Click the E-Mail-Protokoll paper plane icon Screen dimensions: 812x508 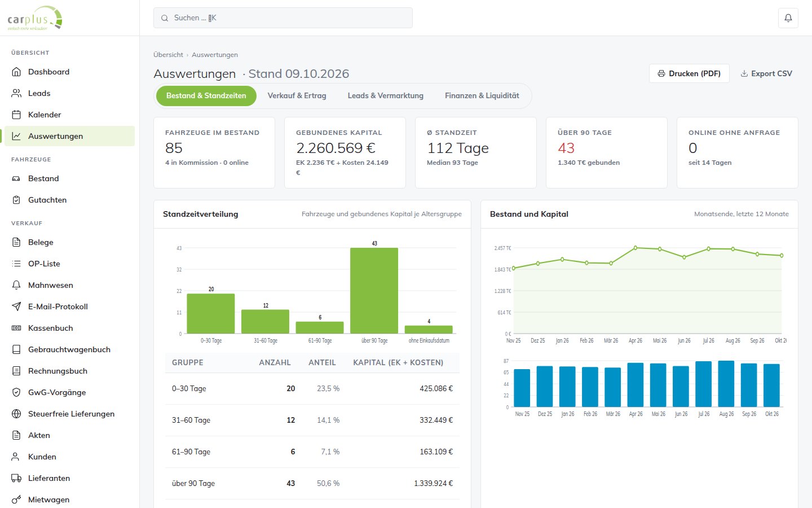[x=16, y=306]
